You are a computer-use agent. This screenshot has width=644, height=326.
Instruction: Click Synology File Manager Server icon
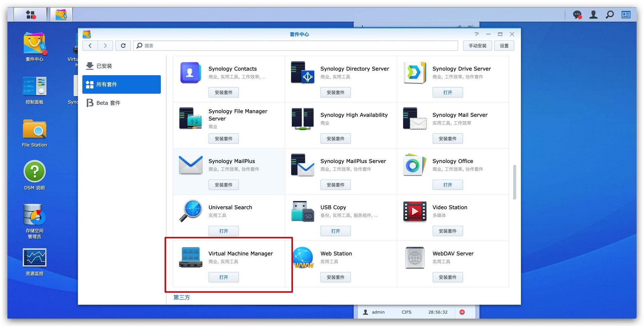191,118
